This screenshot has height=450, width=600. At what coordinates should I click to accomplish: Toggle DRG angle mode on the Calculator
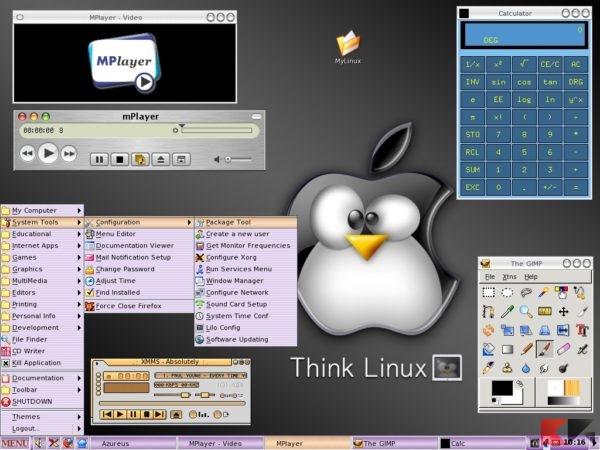[576, 82]
